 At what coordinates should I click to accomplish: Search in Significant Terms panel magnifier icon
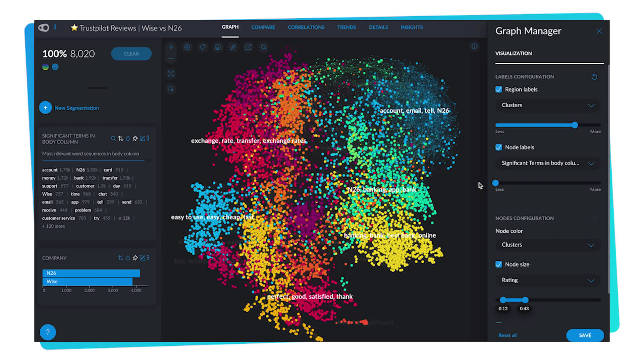(x=113, y=138)
